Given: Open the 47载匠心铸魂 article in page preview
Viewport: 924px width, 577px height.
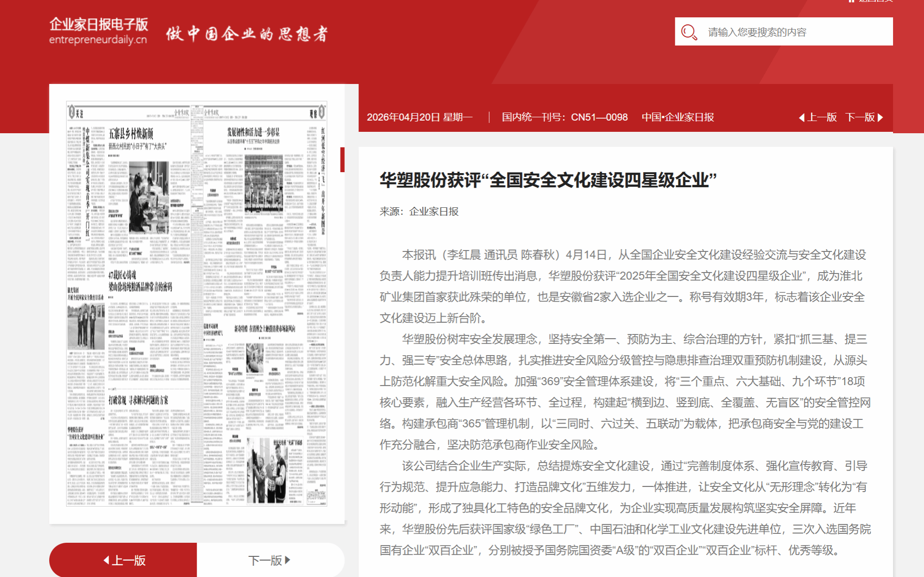Looking at the screenshot, I should pyautogui.click(x=140, y=281).
